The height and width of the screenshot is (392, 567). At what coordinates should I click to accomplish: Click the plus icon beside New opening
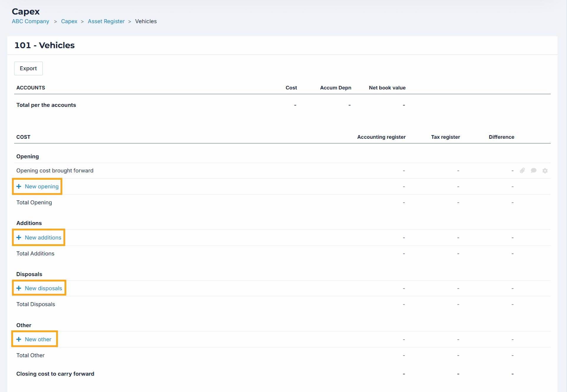click(19, 186)
